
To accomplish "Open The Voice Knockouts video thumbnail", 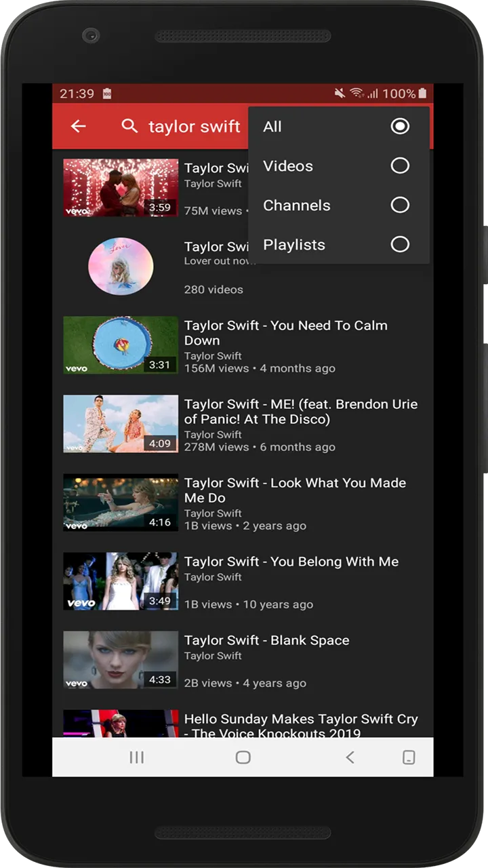I will pos(121,724).
